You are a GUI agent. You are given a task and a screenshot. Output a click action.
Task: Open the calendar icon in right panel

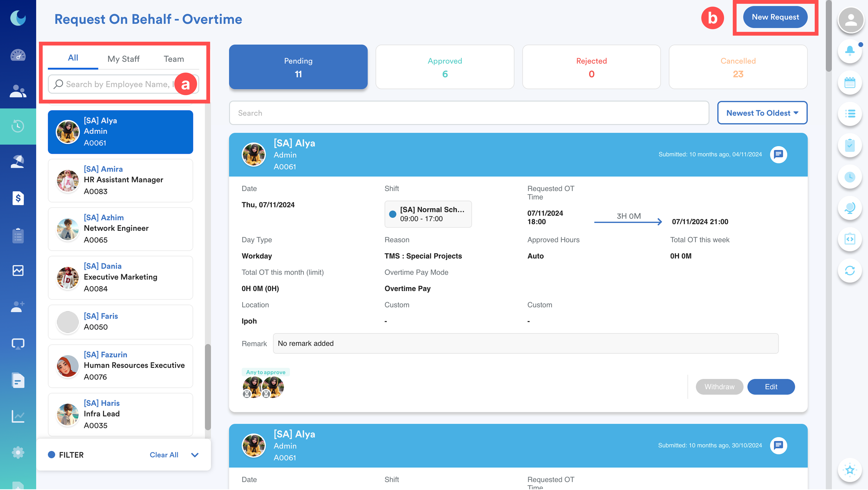point(849,82)
